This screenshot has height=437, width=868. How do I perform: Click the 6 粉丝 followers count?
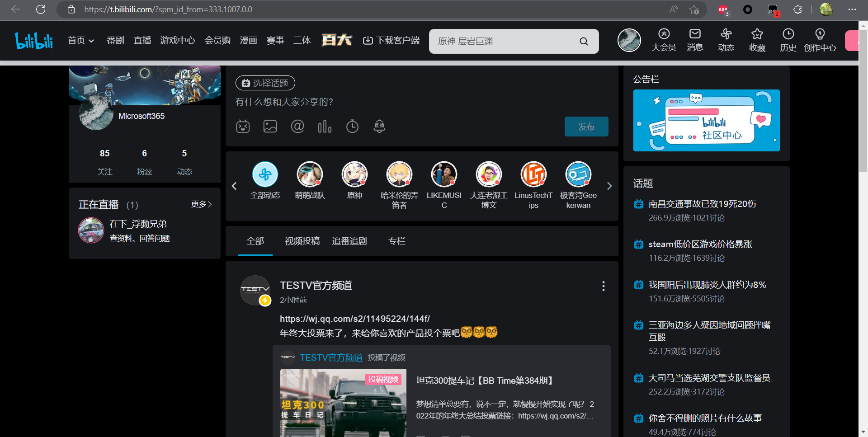pyautogui.click(x=145, y=162)
